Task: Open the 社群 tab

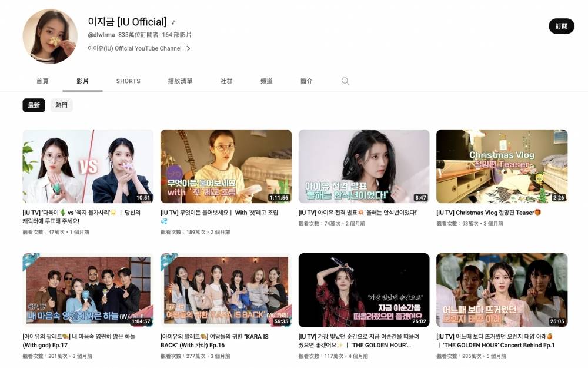Action: (x=226, y=81)
